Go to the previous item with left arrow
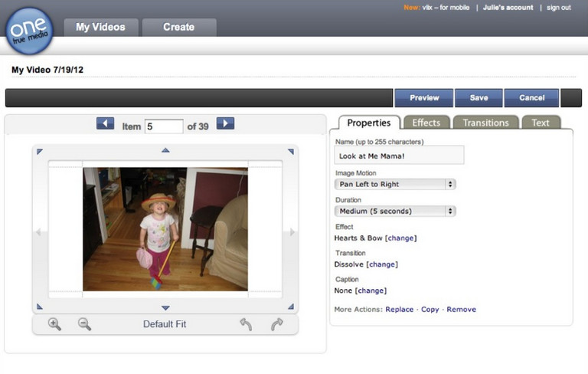The height and width of the screenshot is (374, 588). pos(105,123)
